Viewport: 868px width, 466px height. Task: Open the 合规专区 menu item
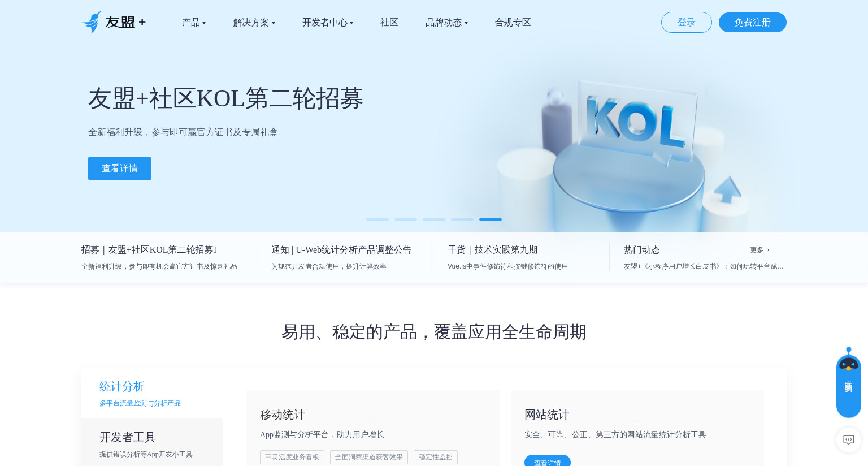(x=513, y=23)
